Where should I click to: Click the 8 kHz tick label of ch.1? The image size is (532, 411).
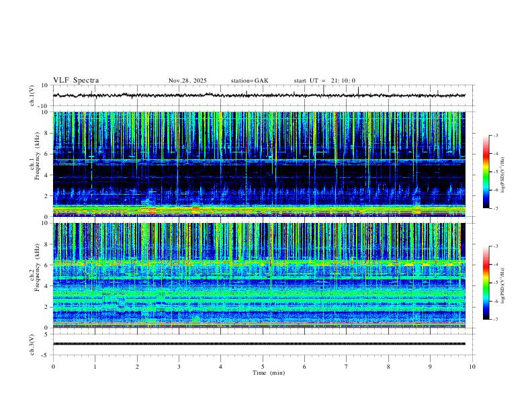pyautogui.click(x=46, y=133)
